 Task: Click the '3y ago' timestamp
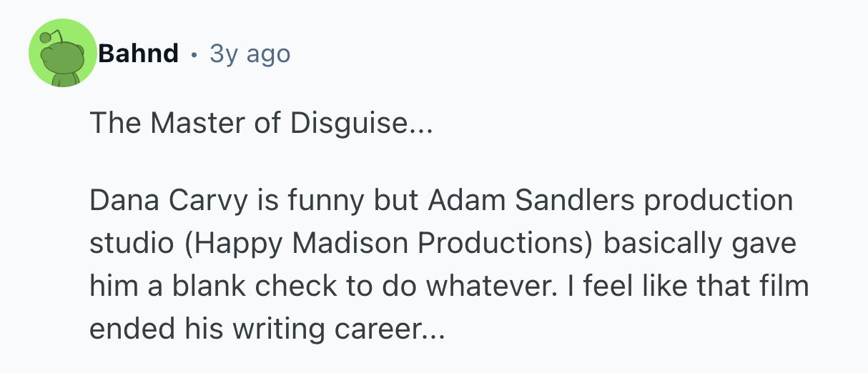(250, 54)
